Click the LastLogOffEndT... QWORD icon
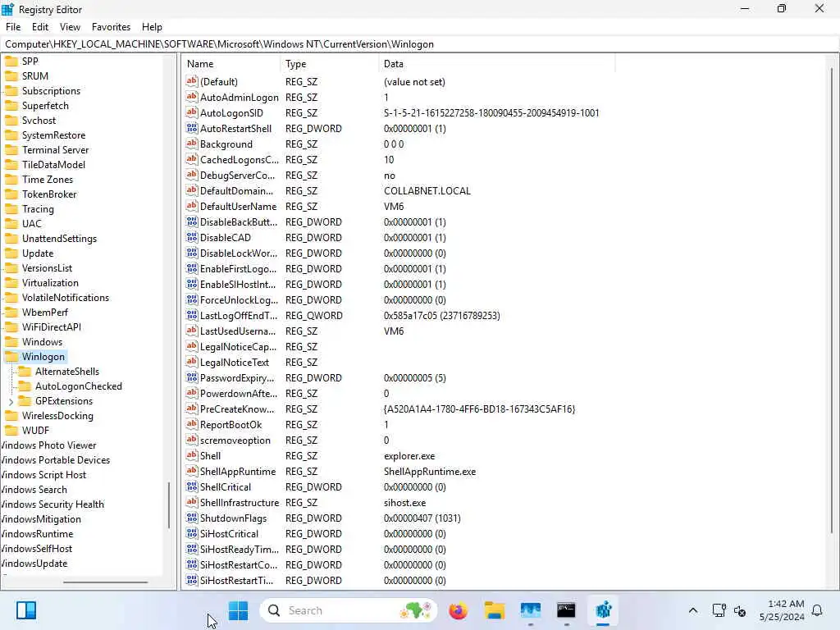 tap(192, 315)
